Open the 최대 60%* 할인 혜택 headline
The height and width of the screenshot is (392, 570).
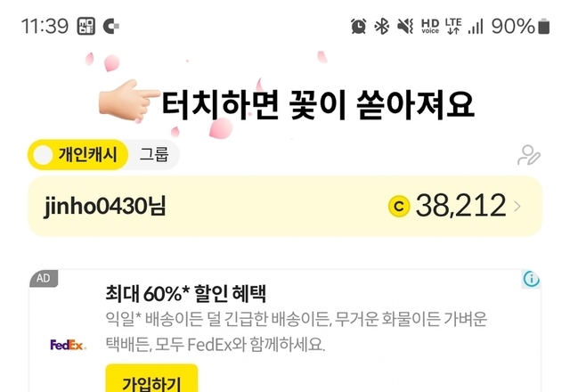(185, 294)
